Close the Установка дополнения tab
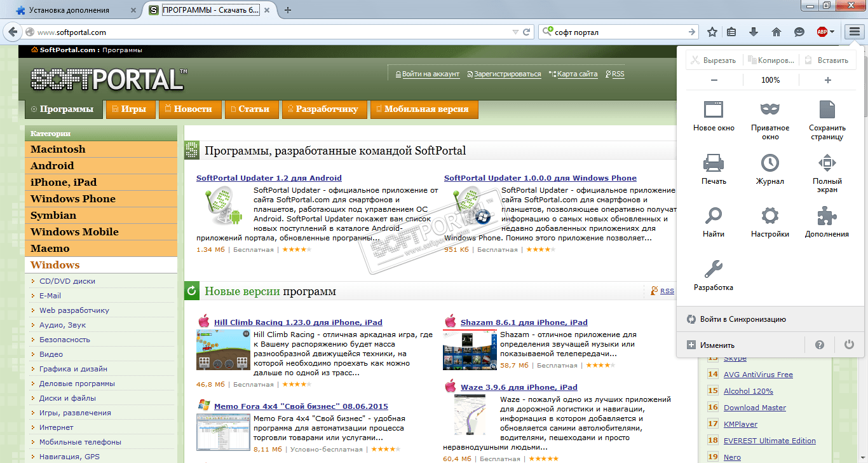This screenshot has width=868, height=463. 133,10
